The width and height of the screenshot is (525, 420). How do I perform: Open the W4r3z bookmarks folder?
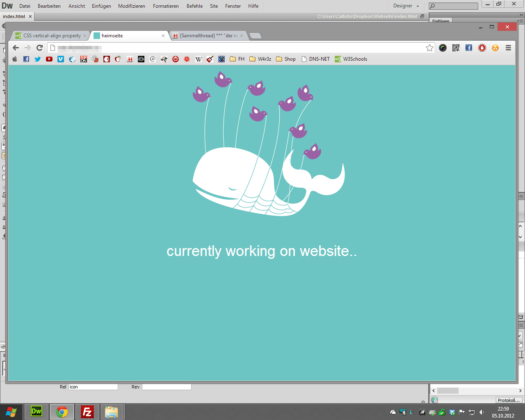260,59
